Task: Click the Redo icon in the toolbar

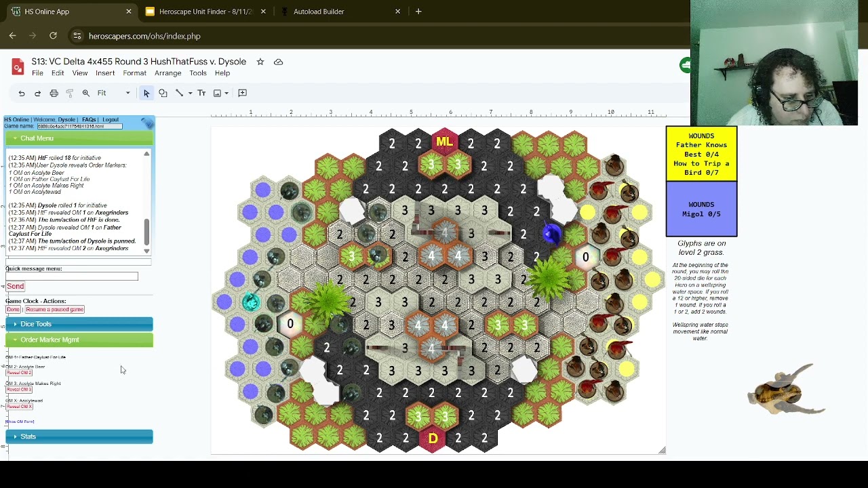Action: tap(38, 93)
